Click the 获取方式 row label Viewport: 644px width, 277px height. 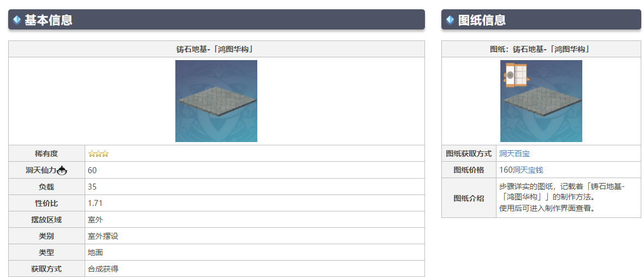pos(46,269)
